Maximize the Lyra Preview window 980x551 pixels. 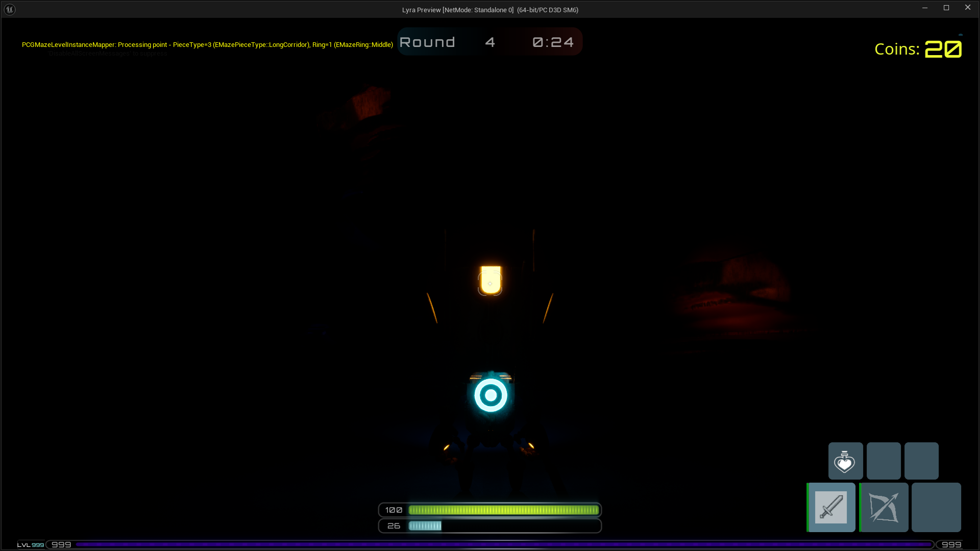946,8
